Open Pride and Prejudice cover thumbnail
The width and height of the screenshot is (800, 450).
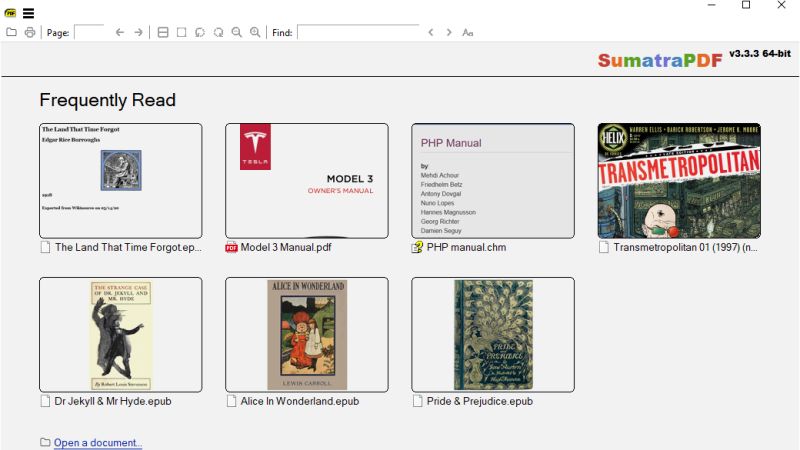point(493,335)
